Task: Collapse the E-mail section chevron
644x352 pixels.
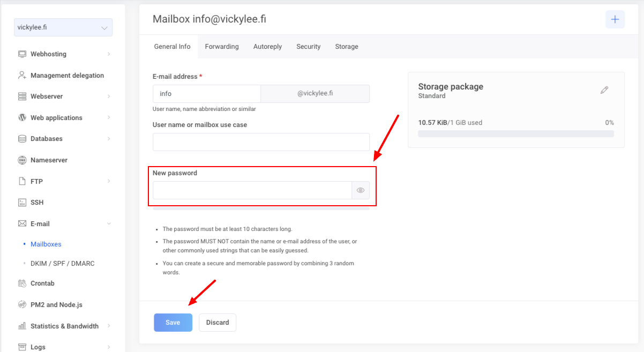Action: click(x=109, y=224)
